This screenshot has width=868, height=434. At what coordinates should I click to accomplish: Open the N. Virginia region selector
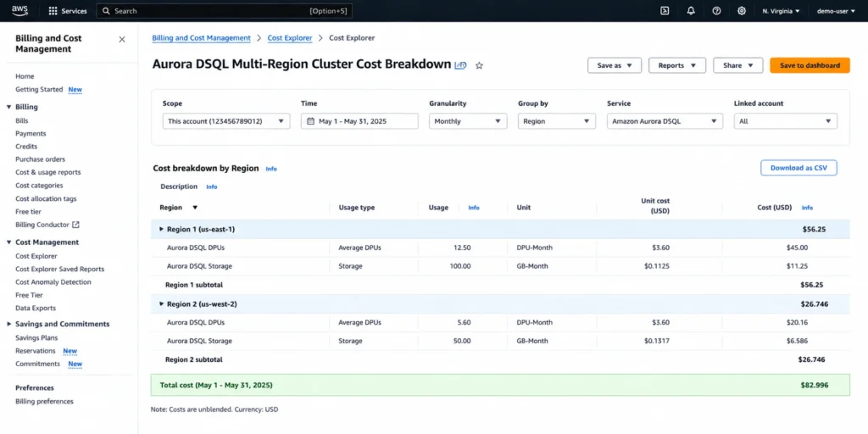point(781,11)
